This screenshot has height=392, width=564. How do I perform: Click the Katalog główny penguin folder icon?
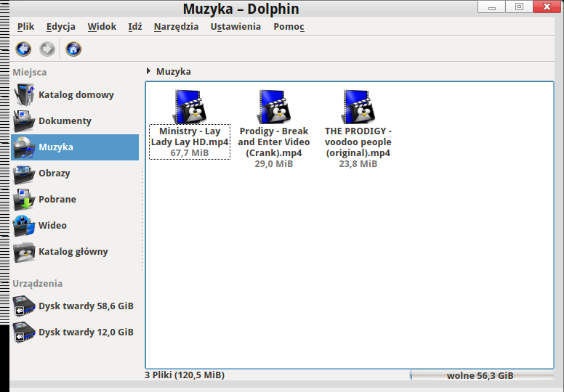24,252
